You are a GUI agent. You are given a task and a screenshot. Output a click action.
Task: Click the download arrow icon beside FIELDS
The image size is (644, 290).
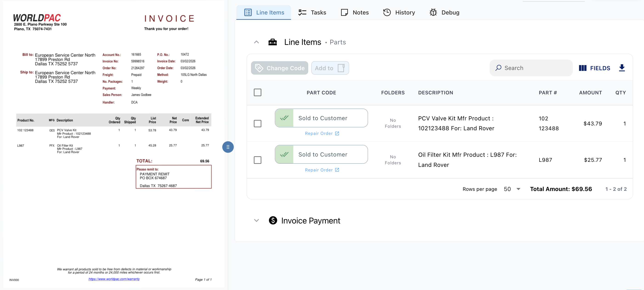pos(622,68)
